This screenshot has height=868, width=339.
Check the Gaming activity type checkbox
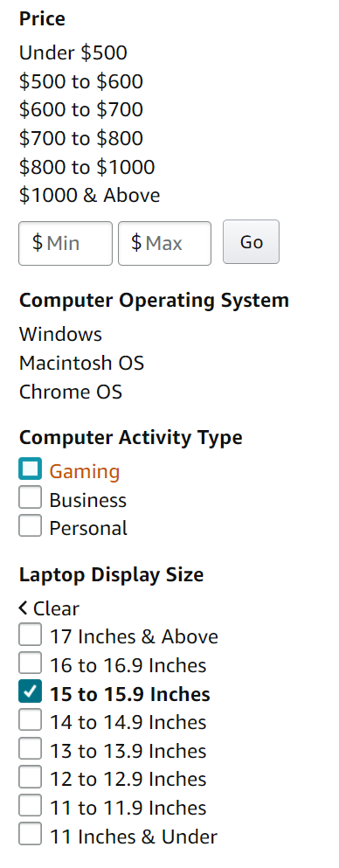tap(30, 469)
